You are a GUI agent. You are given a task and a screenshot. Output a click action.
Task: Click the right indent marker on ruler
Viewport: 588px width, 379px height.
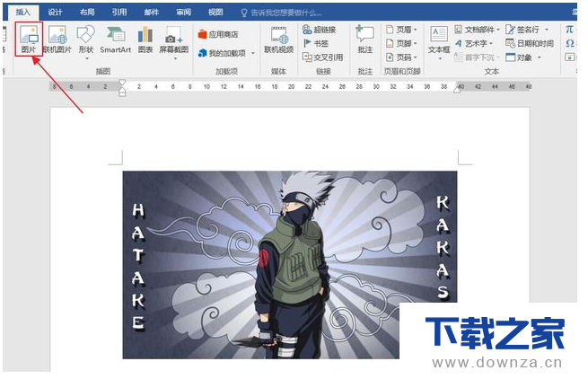[457, 89]
